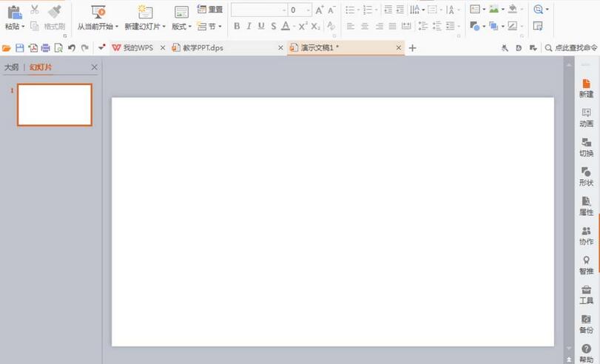
Task: Toggle bold formatting button
Action: [237, 26]
